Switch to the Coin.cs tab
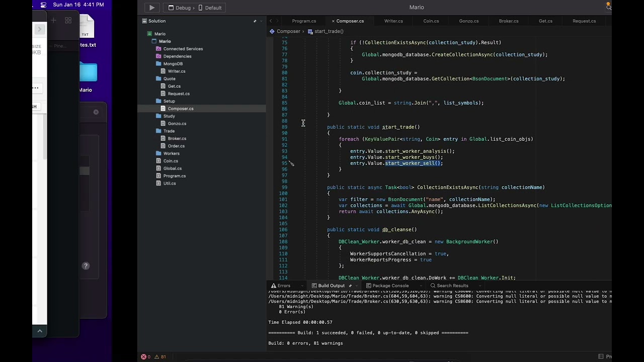This screenshot has width=644, height=362. coord(431,21)
